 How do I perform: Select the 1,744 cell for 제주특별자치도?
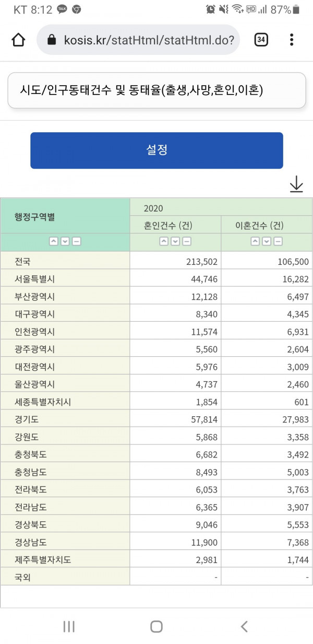(267, 559)
